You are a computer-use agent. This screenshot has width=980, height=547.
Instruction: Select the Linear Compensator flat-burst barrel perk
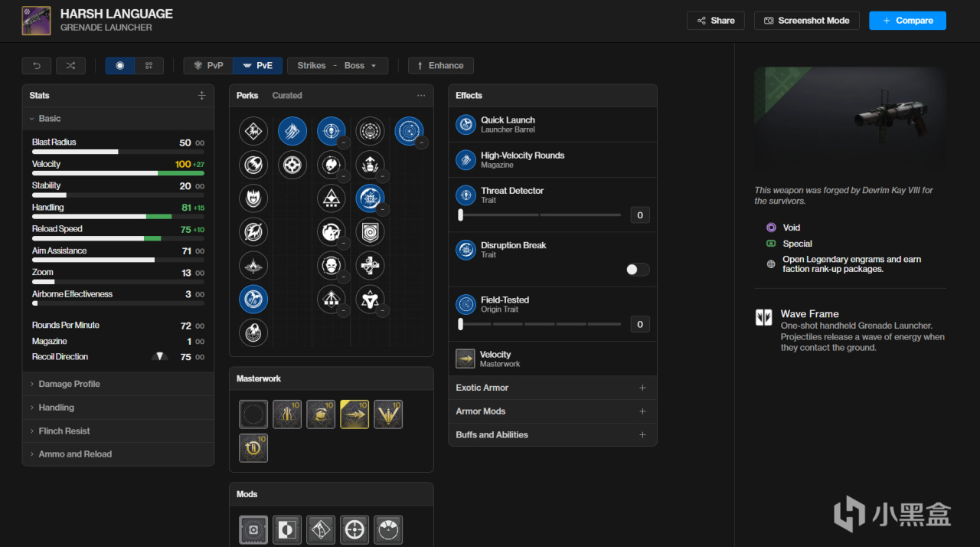coord(253,266)
